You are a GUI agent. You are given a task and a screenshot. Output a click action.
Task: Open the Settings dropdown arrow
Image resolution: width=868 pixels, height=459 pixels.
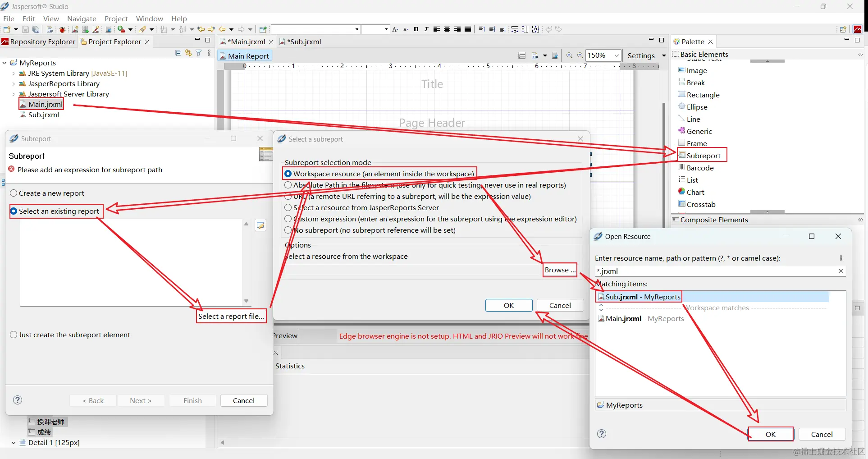(664, 55)
